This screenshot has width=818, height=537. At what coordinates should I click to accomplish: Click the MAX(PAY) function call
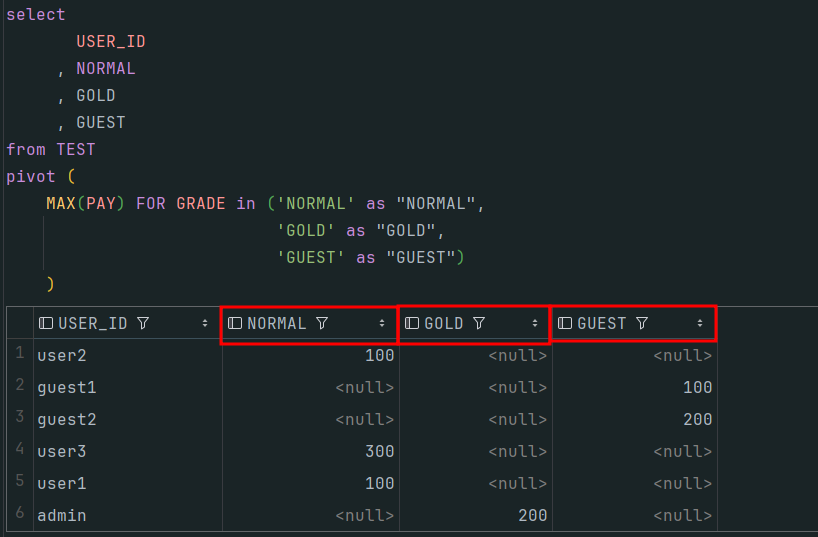tap(86, 204)
